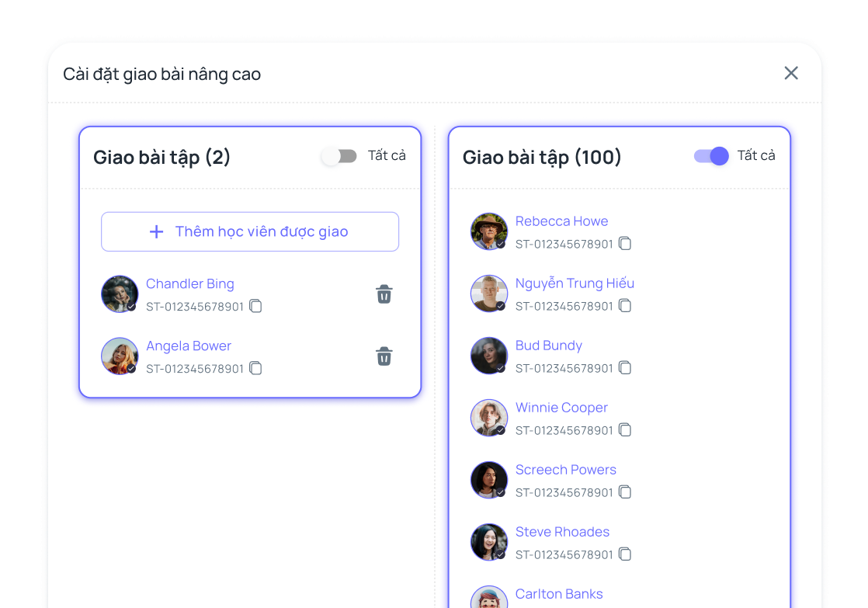
Task: Copy Steve Rhoades' student ID
Action: (x=625, y=554)
